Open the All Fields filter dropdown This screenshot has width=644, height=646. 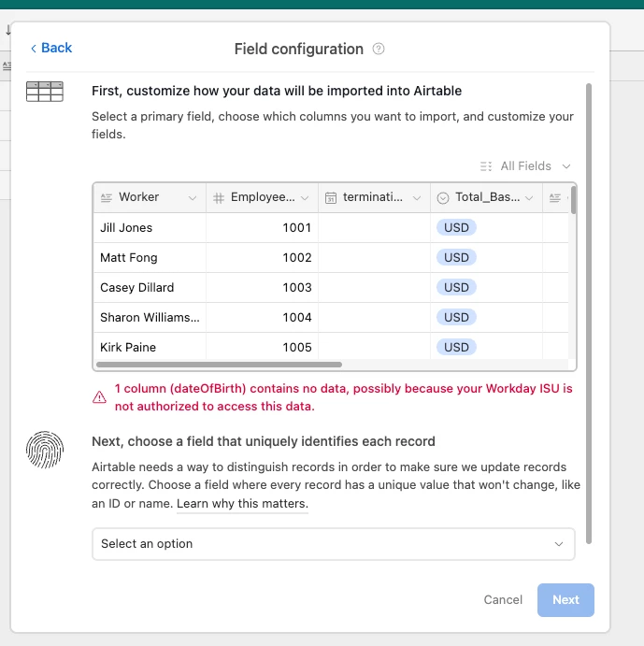click(x=525, y=166)
